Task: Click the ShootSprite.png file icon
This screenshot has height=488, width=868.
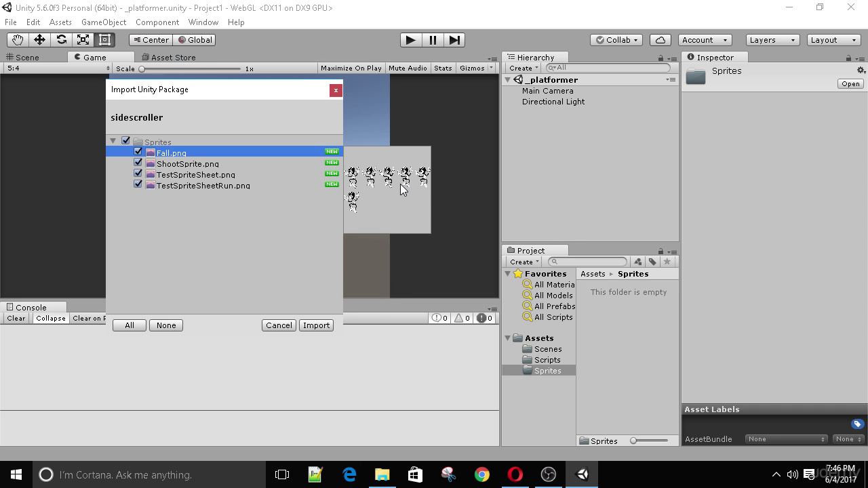Action: point(151,164)
